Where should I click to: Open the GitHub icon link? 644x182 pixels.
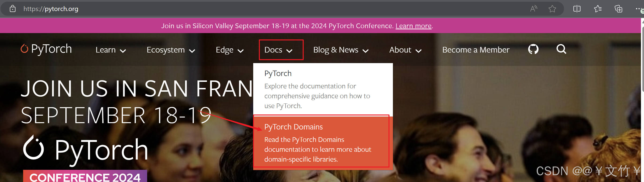tap(533, 49)
